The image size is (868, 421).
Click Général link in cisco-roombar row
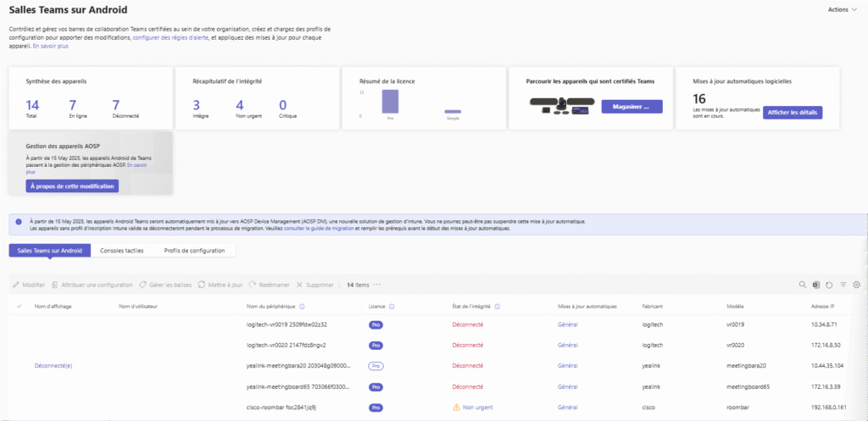(567, 407)
